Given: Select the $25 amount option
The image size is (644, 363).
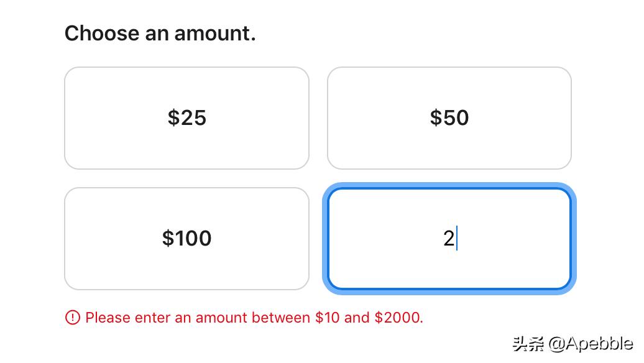Looking at the screenshot, I should 186,118.
